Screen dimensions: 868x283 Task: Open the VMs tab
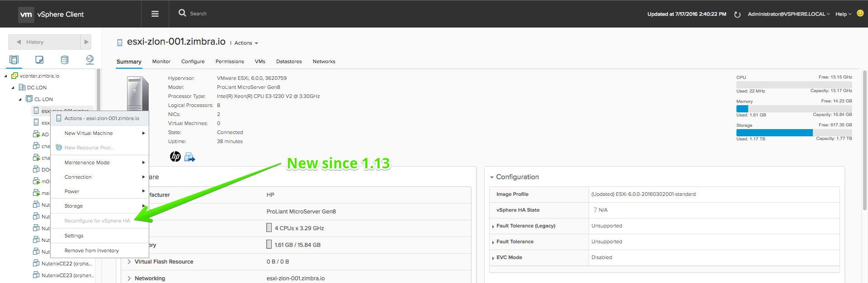pos(260,61)
